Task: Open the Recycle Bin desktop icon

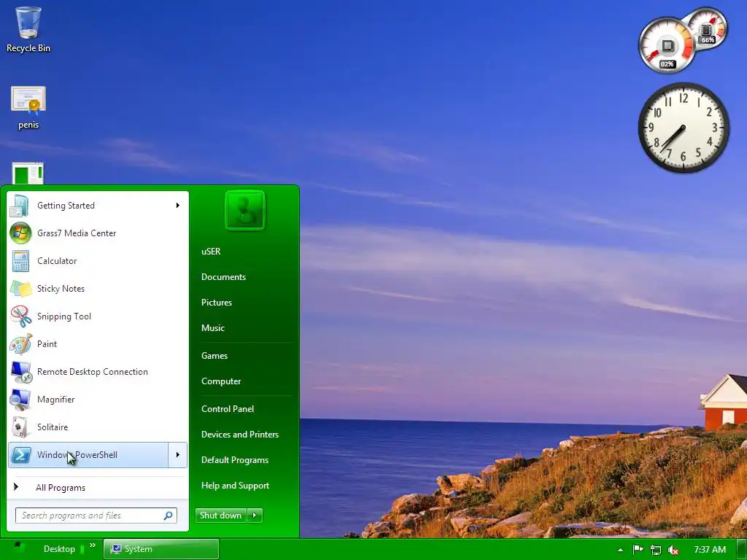Action: pos(28,28)
